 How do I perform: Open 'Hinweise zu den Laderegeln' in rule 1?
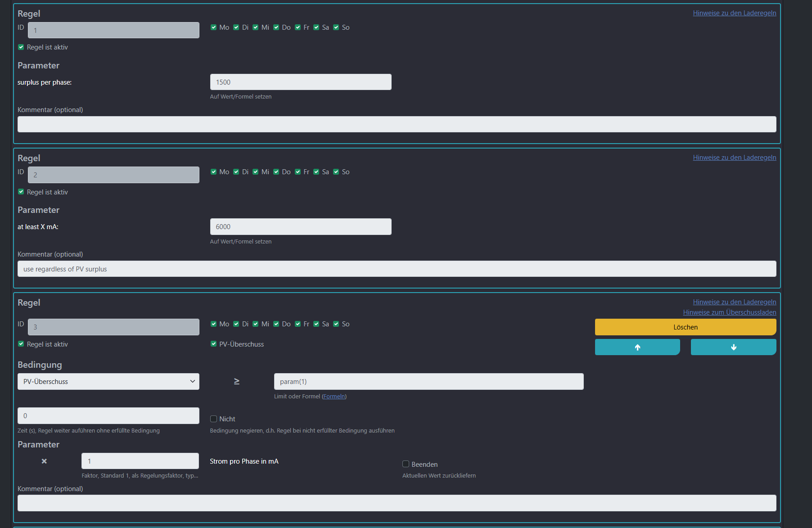coord(734,13)
